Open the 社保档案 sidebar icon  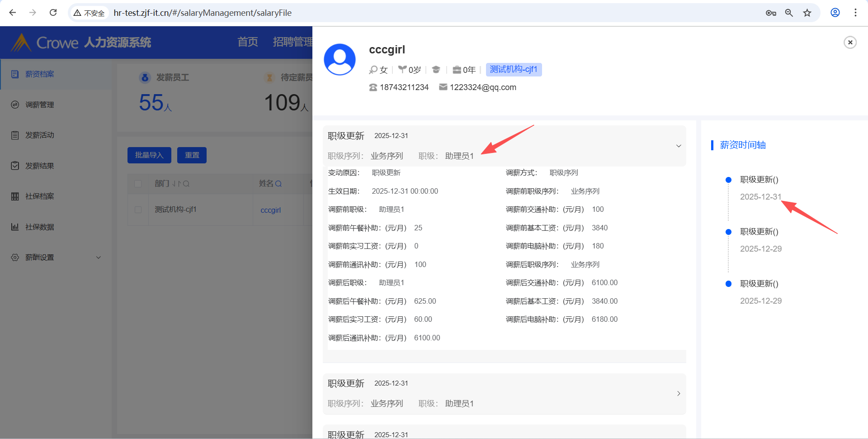pos(15,196)
